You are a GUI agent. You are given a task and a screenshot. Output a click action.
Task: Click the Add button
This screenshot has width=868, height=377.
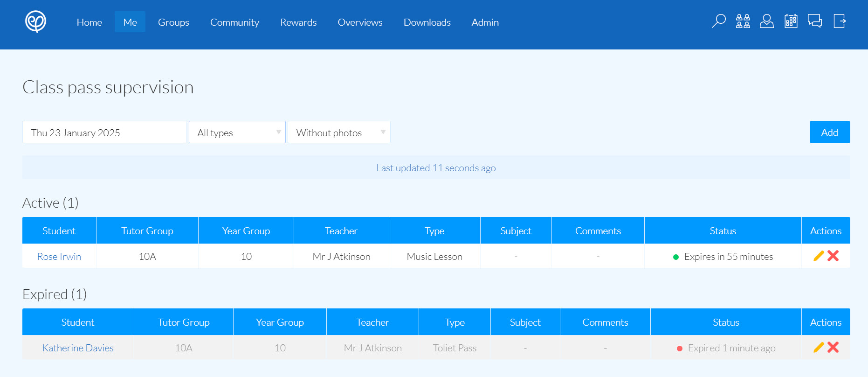click(830, 132)
